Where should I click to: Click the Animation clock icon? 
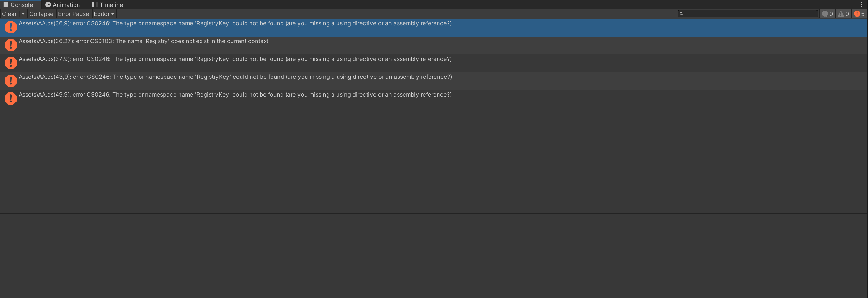pos(48,5)
